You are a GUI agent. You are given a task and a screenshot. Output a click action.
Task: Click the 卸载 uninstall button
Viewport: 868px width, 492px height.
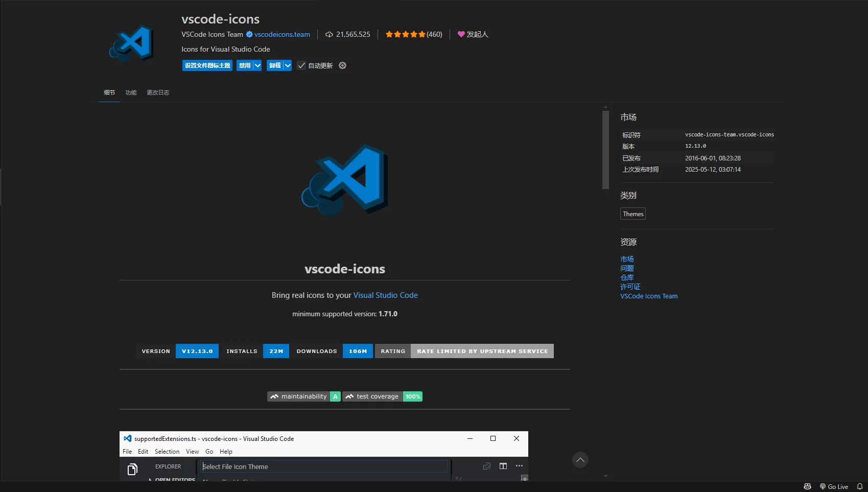coord(275,65)
